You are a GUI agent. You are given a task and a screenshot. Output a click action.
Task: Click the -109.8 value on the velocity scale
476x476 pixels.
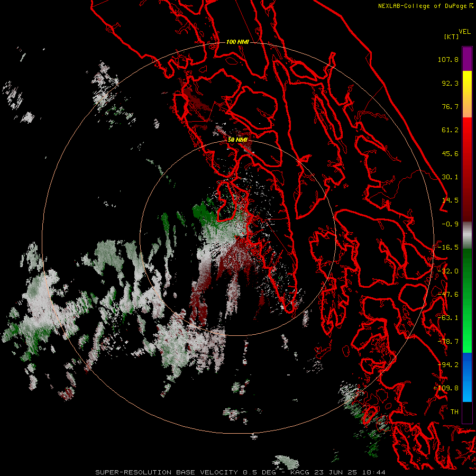pos(446,388)
